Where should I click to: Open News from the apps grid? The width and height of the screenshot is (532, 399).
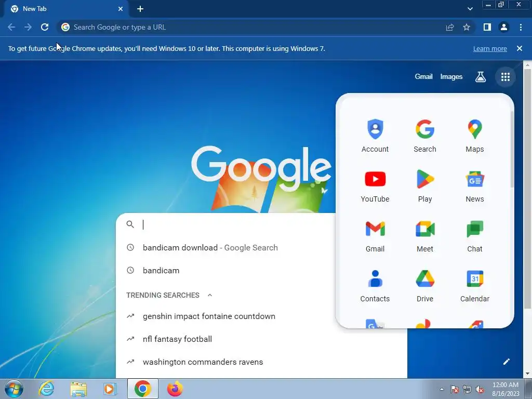(475, 186)
